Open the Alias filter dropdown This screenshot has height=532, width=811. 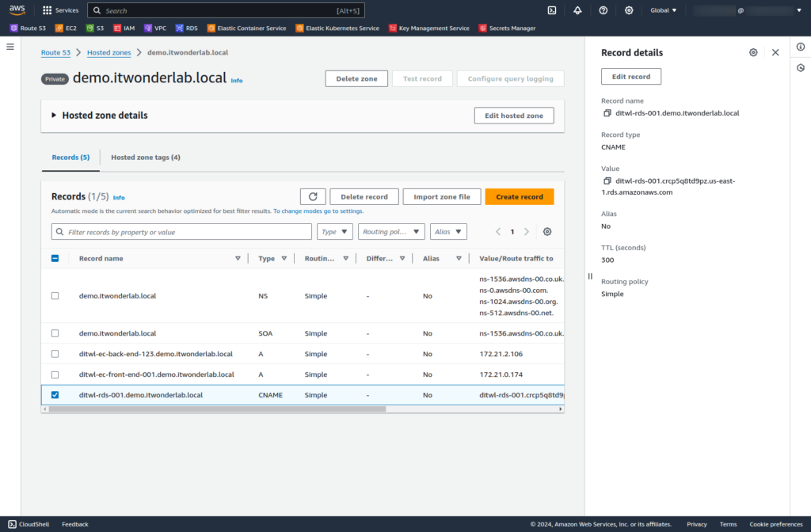click(x=448, y=232)
